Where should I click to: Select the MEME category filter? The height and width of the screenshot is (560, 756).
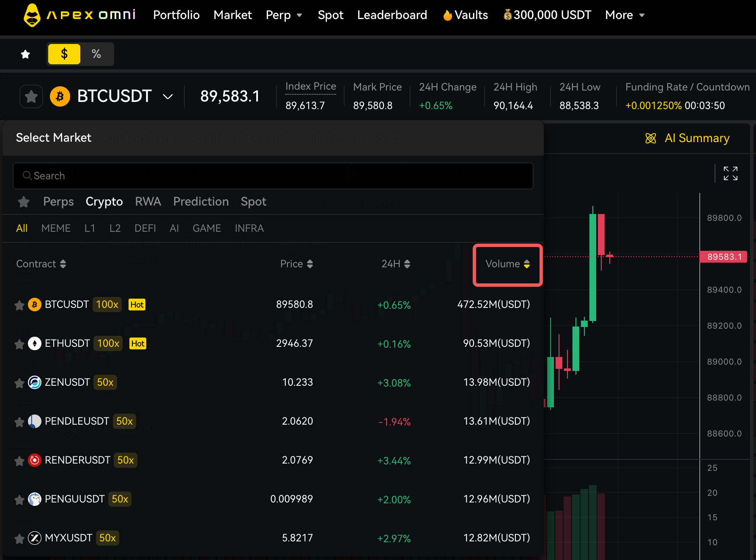pos(56,228)
